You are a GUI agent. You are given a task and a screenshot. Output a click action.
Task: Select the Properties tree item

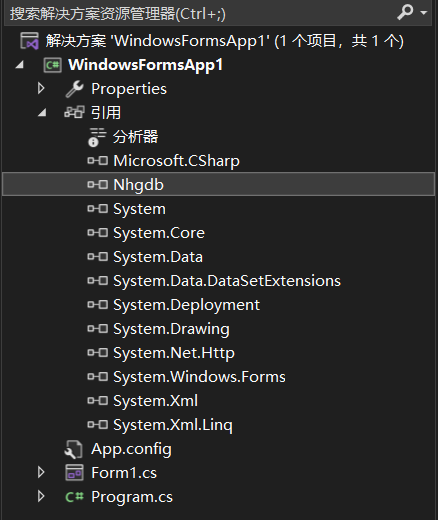[129, 89]
